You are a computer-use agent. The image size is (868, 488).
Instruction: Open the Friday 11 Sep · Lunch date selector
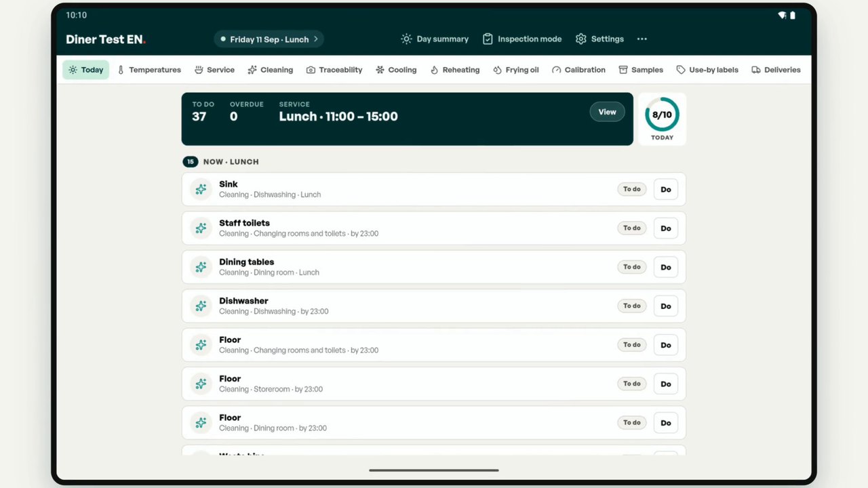[x=269, y=39]
